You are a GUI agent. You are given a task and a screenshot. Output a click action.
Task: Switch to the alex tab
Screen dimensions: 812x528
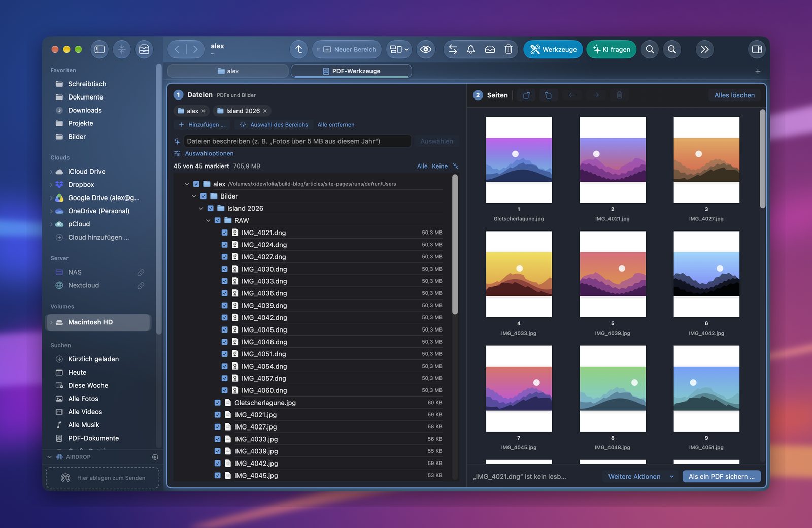point(228,71)
